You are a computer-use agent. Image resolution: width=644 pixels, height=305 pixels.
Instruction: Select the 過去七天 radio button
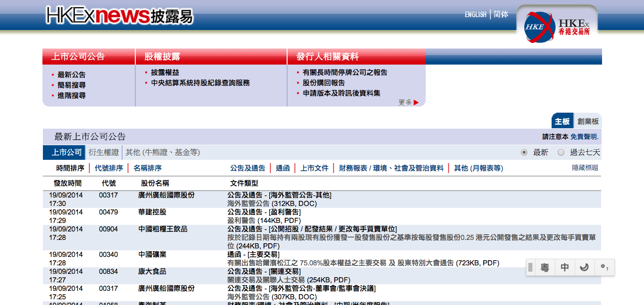(561, 152)
